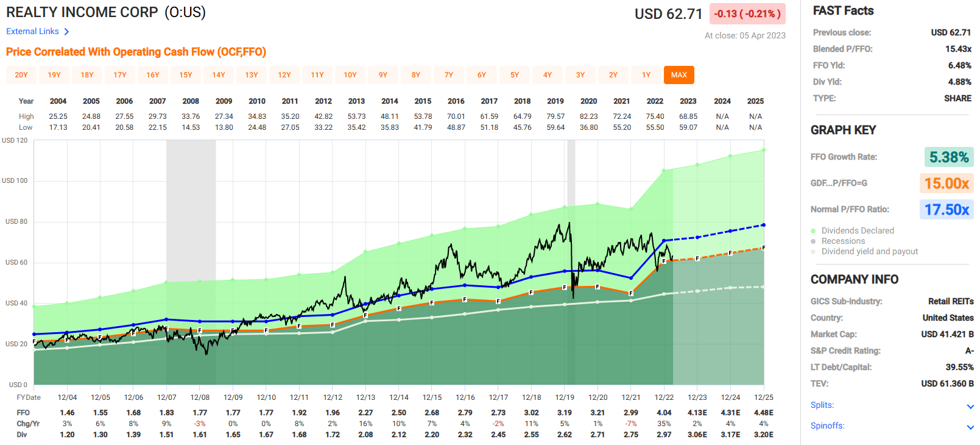
Task: Select the 20Y time range
Action: tap(21, 75)
